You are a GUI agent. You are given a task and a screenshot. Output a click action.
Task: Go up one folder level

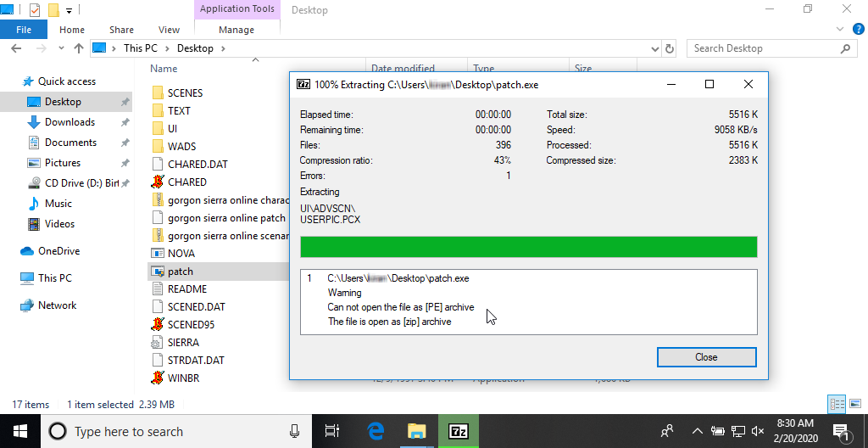point(79,48)
